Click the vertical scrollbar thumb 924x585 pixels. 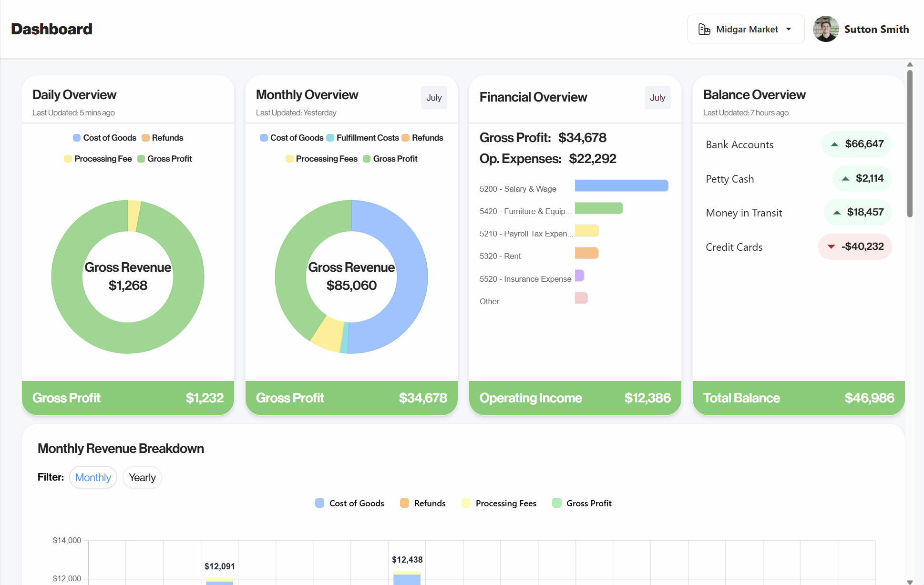pyautogui.click(x=910, y=144)
